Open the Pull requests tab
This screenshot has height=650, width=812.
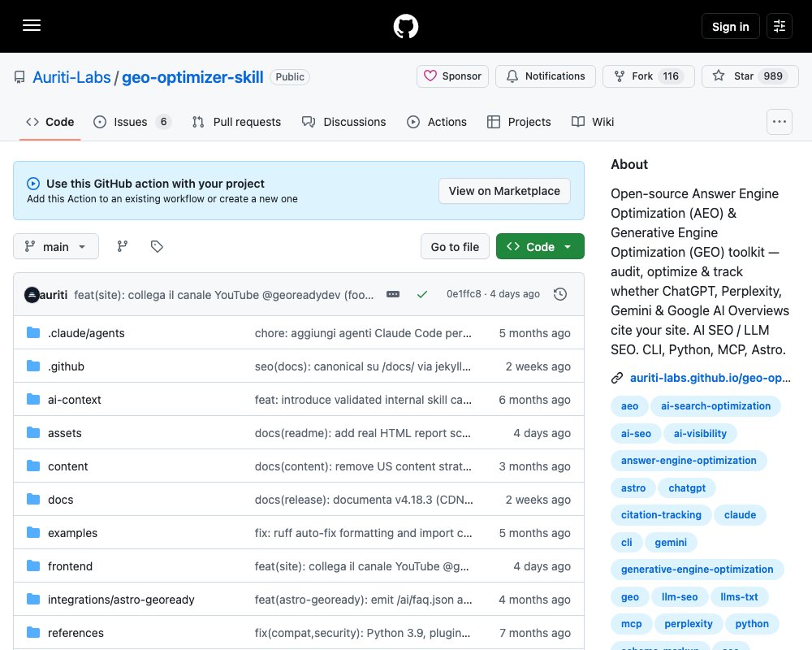point(236,122)
